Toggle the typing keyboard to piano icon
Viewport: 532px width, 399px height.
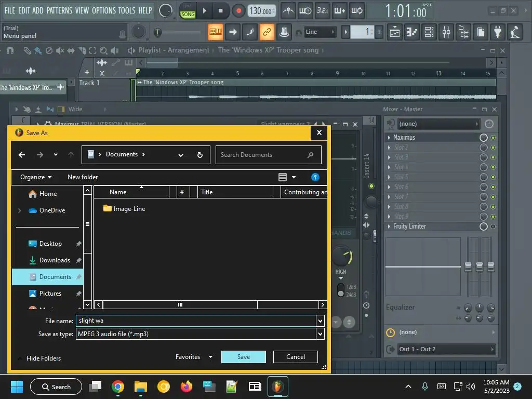[x=216, y=32]
